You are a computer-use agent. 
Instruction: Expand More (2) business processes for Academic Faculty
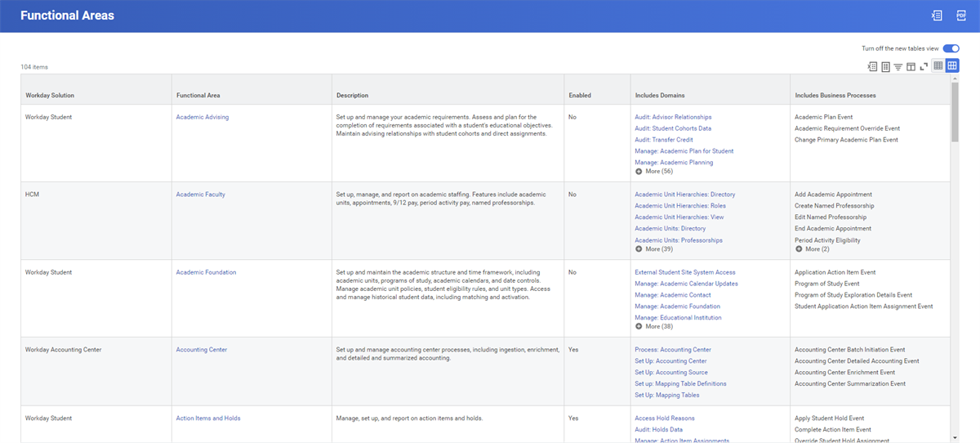pos(813,249)
